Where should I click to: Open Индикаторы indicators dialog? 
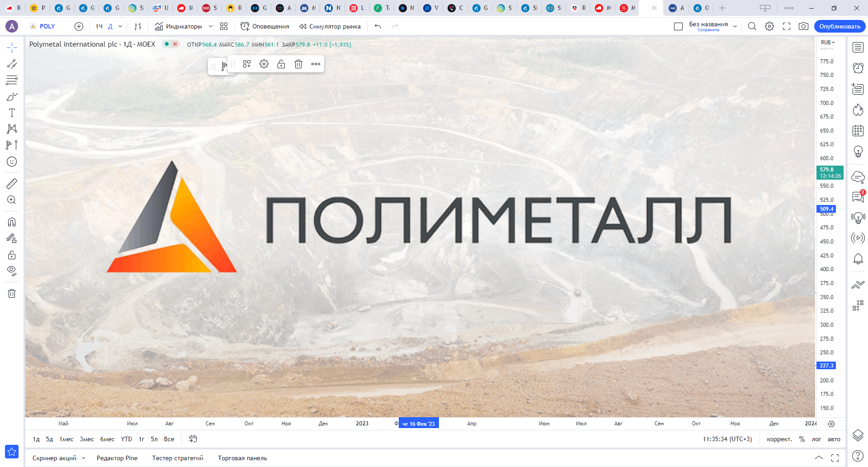(x=178, y=26)
